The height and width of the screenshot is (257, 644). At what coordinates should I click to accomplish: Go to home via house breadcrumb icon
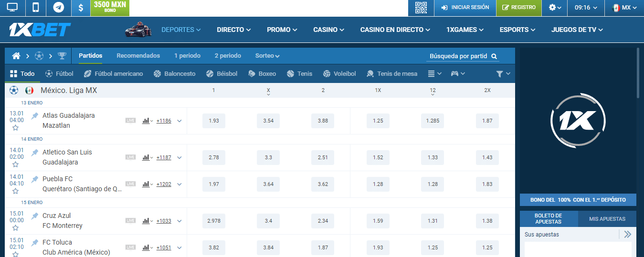pos(16,56)
